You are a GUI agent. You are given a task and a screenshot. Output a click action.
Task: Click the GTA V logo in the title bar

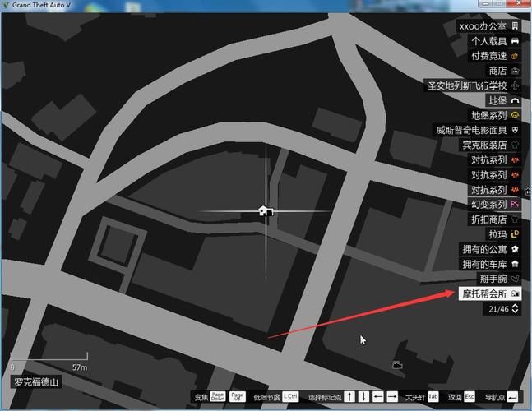[x=6, y=5]
